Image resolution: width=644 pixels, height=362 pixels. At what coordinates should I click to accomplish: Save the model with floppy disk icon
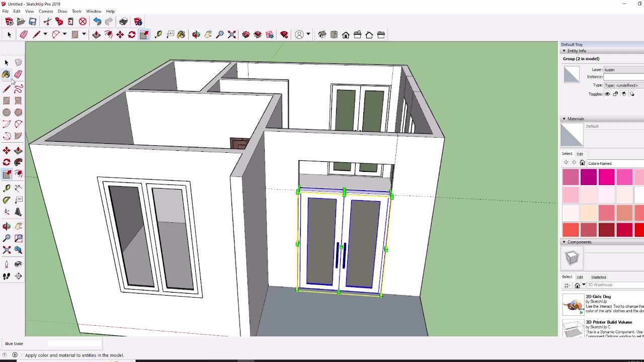point(33,22)
